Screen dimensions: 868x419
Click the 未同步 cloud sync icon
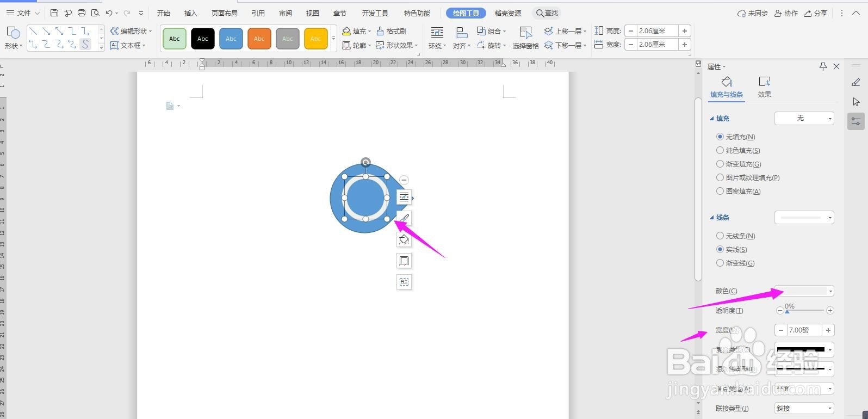[x=753, y=13]
